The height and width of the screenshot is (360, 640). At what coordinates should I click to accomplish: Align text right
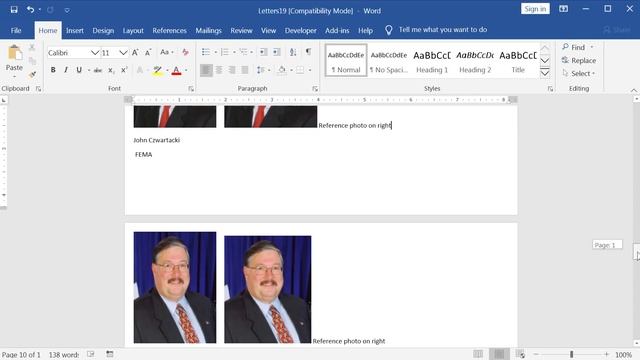[232, 70]
